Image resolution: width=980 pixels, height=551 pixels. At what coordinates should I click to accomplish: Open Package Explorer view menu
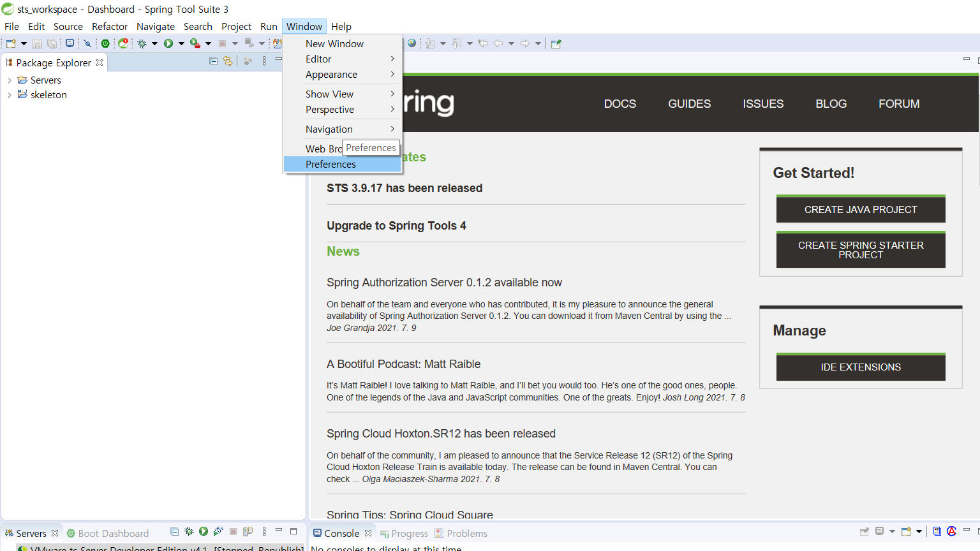[x=264, y=61]
